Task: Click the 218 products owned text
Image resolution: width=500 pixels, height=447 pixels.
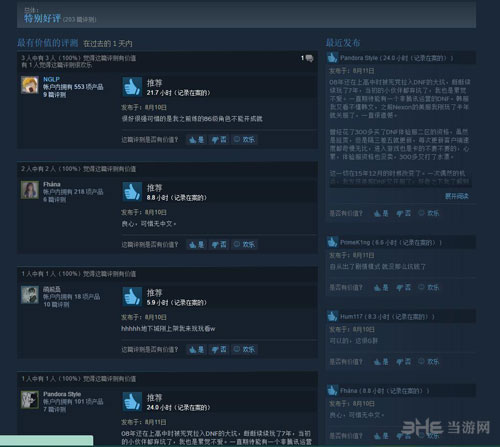Action: pos(73,192)
